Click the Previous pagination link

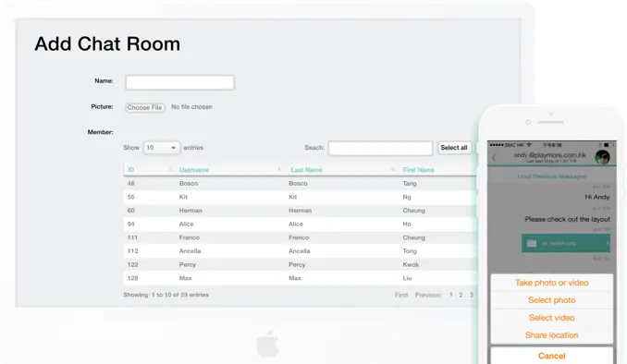point(427,295)
